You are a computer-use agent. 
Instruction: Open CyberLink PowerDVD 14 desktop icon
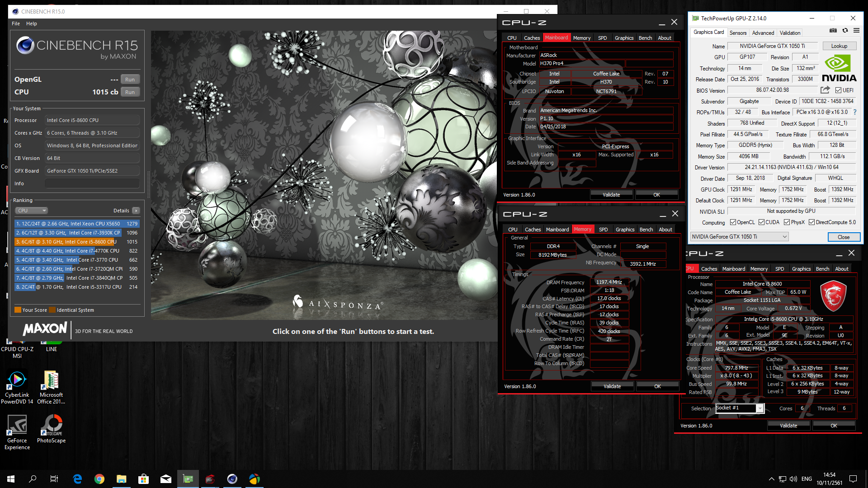[x=17, y=387]
